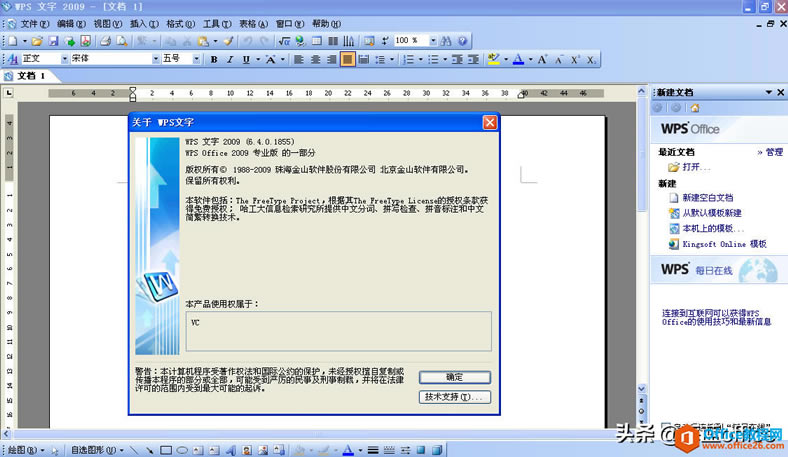Click the Print icon in the toolbar

(106, 41)
